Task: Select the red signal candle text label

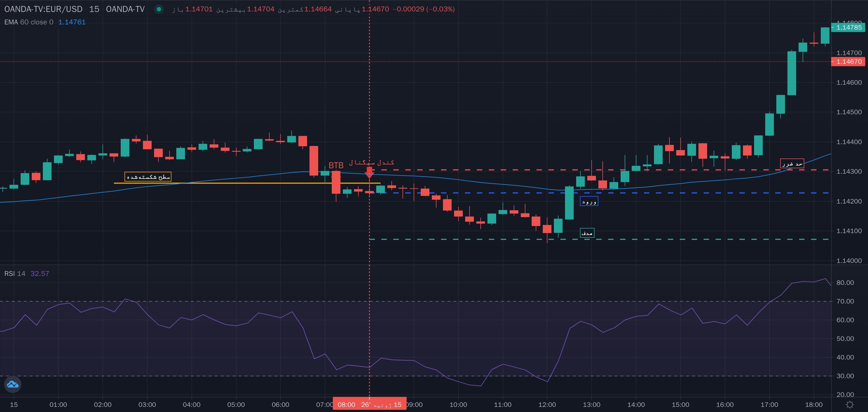Action: [x=372, y=163]
